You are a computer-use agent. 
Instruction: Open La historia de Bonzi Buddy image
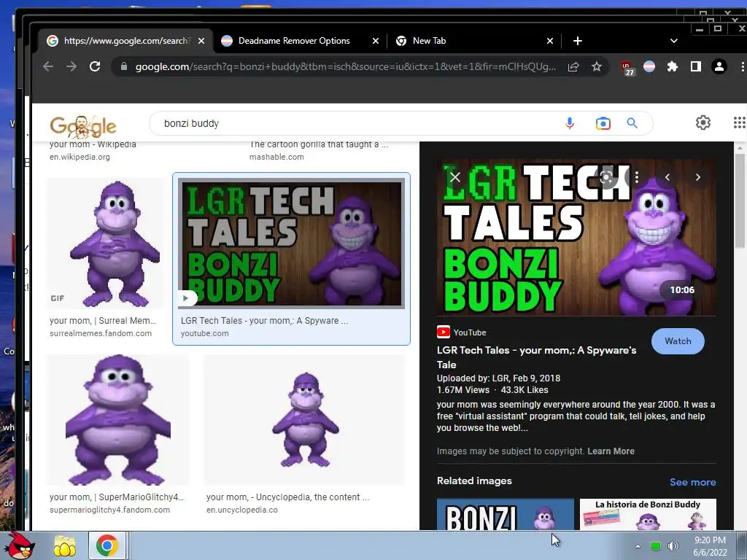click(648, 514)
